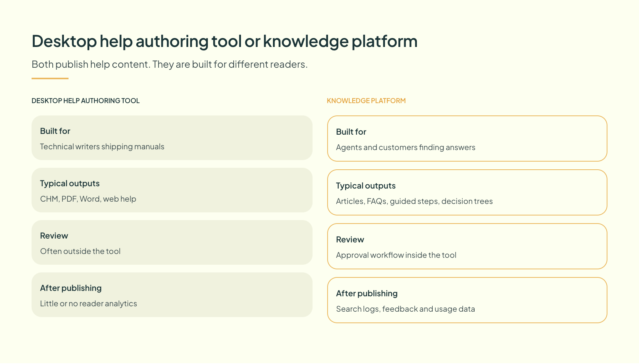
Task: Click the orange "KNOWLEDGE PLATFORM" column heading
Action: coord(366,101)
